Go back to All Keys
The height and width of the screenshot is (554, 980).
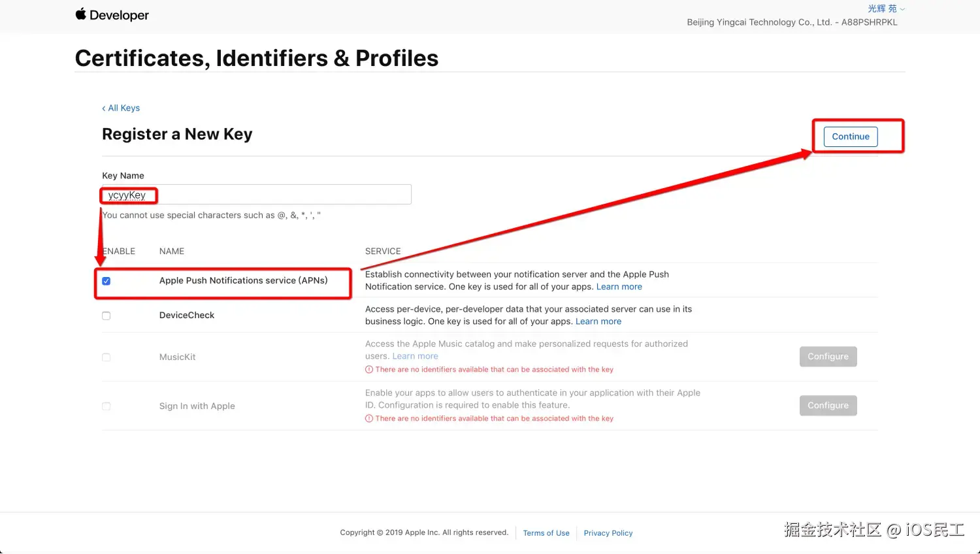(122, 108)
